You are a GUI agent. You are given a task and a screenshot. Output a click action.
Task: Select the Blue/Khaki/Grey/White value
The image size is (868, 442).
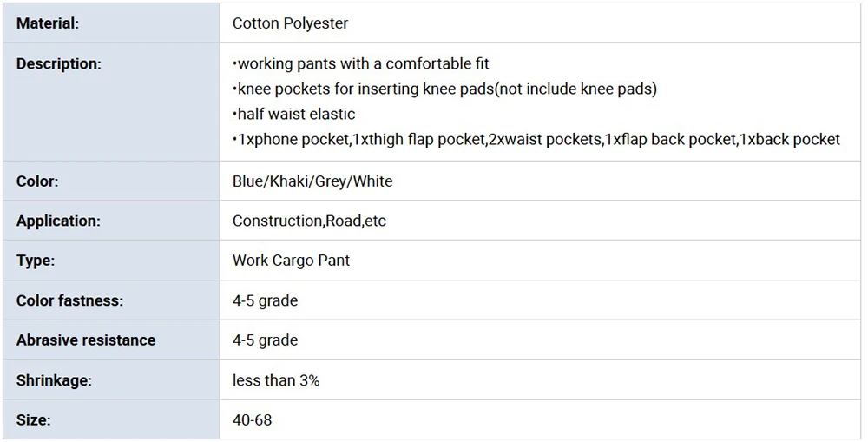(x=312, y=181)
